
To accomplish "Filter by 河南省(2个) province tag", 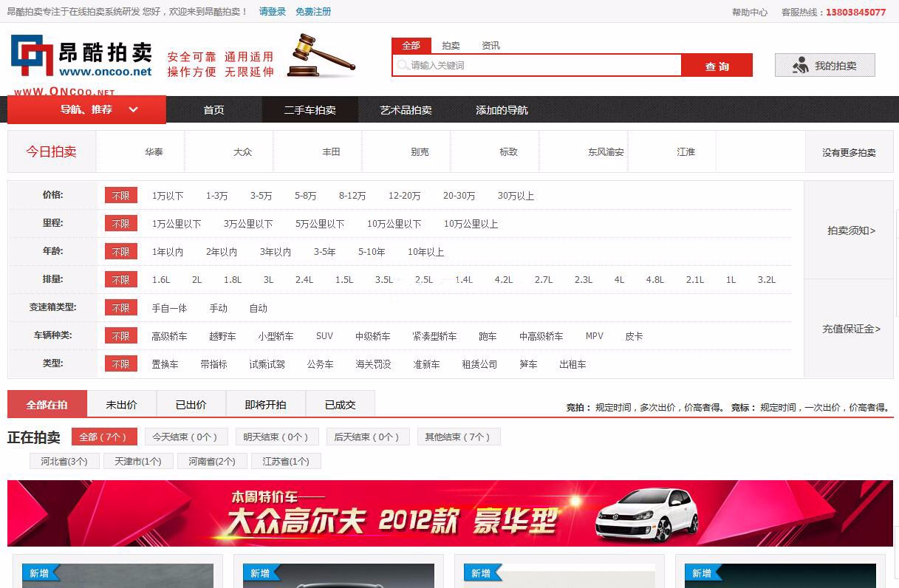I will coord(212,461).
